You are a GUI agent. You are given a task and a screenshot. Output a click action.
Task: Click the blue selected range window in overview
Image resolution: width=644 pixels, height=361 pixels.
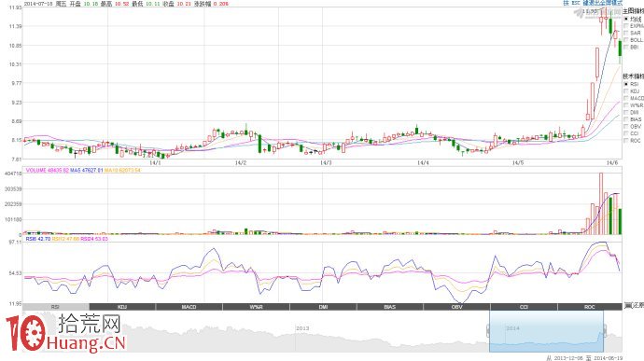tap(546, 331)
